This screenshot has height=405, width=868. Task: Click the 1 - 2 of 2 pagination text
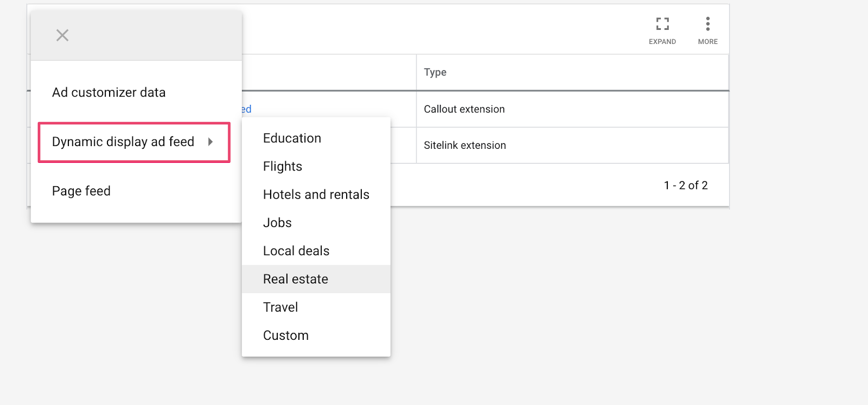686,186
